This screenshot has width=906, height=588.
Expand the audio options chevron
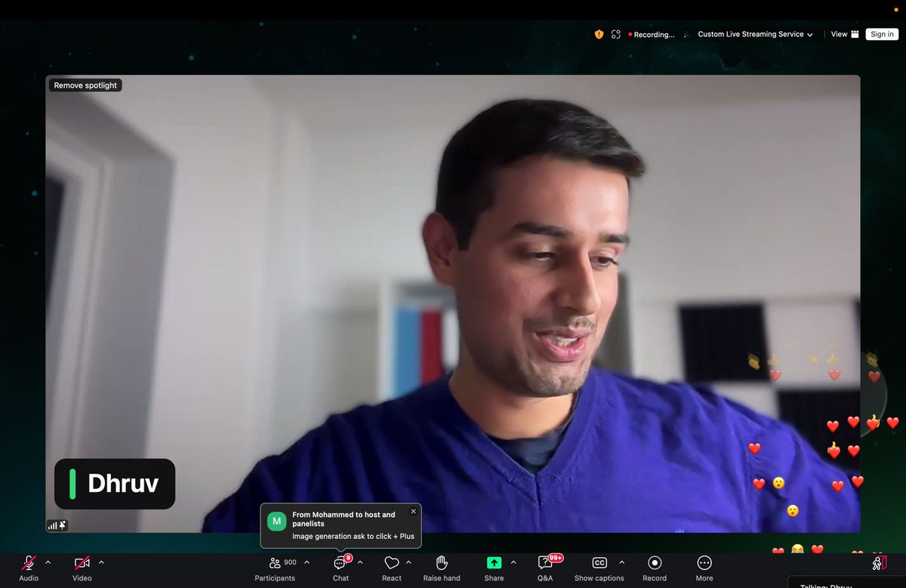[x=48, y=562]
